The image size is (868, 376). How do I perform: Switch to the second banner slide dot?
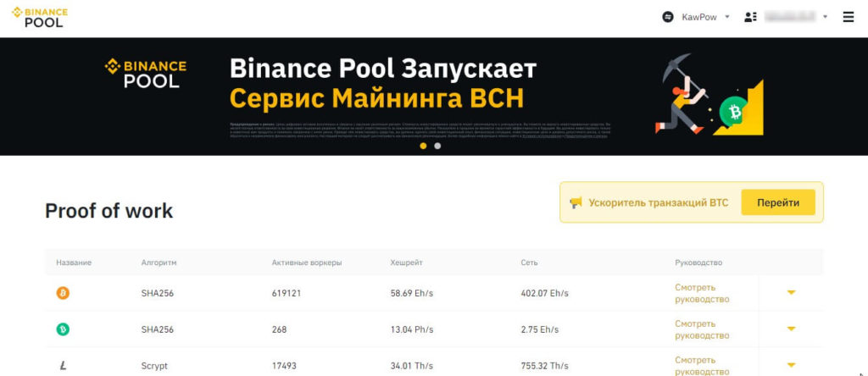click(437, 146)
